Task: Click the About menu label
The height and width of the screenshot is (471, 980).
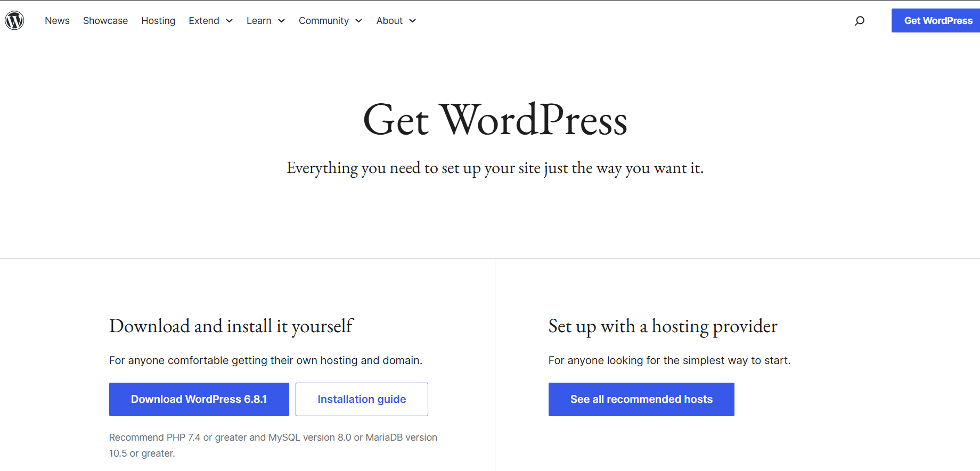Action: (x=389, y=20)
